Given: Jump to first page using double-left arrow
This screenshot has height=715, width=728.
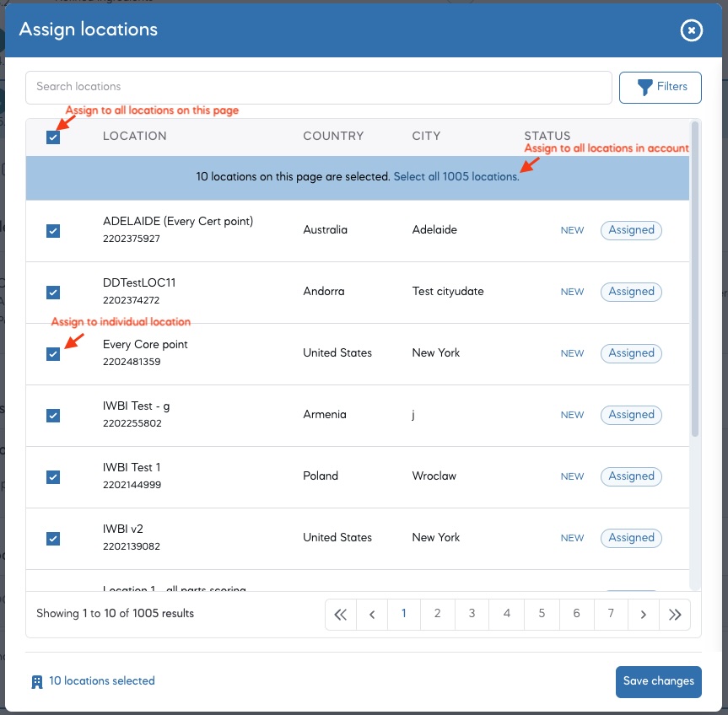Looking at the screenshot, I should coord(341,615).
